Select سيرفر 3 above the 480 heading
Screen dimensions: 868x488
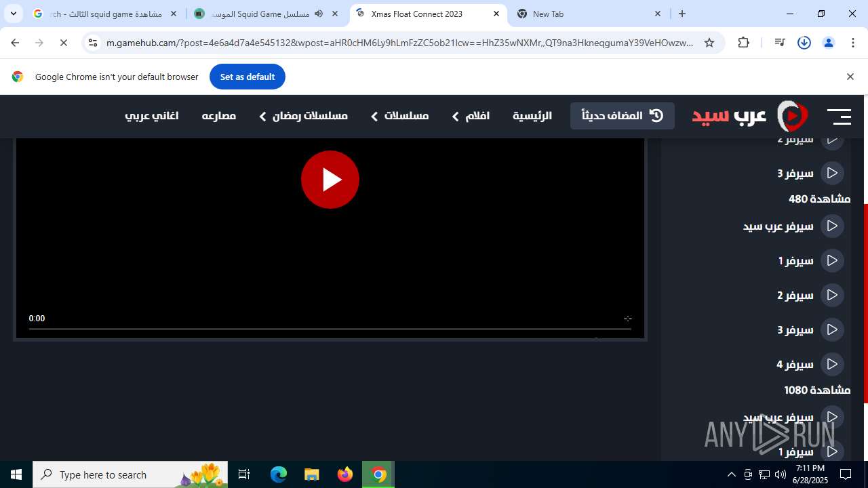point(810,173)
